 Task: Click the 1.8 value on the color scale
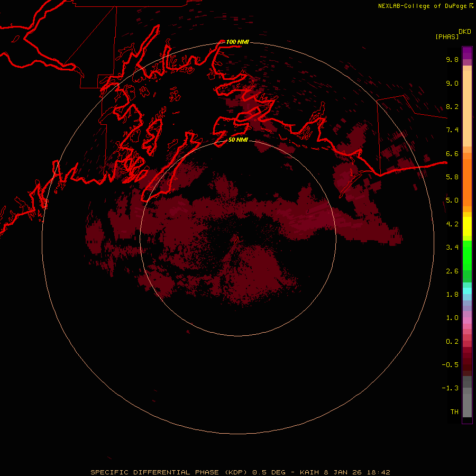point(452,295)
